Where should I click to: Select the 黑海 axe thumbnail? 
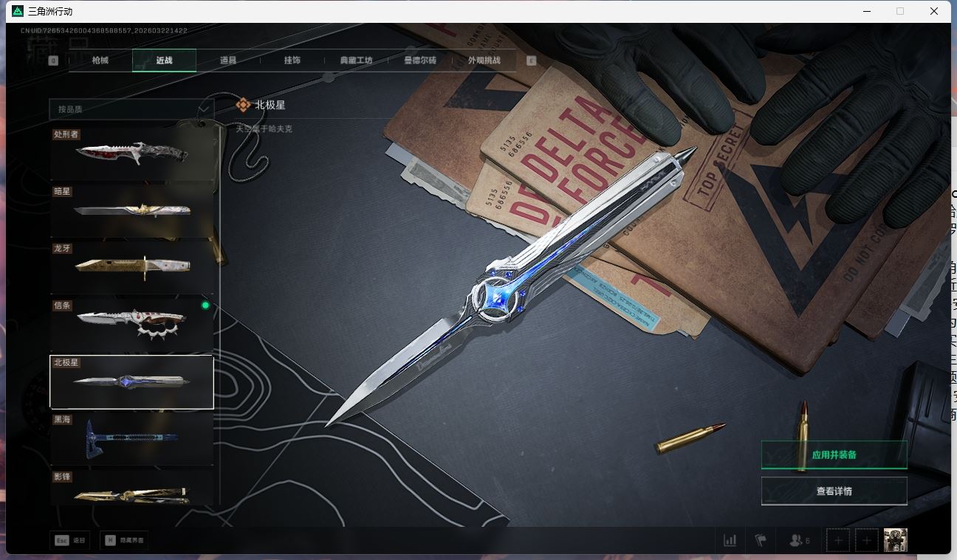131,438
